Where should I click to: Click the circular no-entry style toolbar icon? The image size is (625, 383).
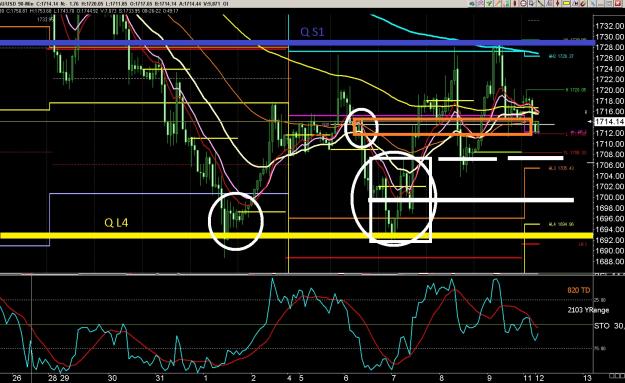click(523, 3)
